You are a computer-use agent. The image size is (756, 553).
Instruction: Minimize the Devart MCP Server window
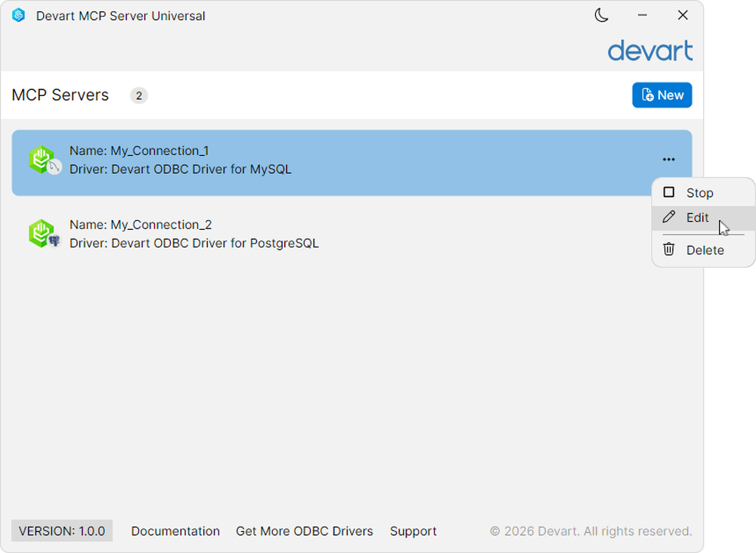[642, 15]
